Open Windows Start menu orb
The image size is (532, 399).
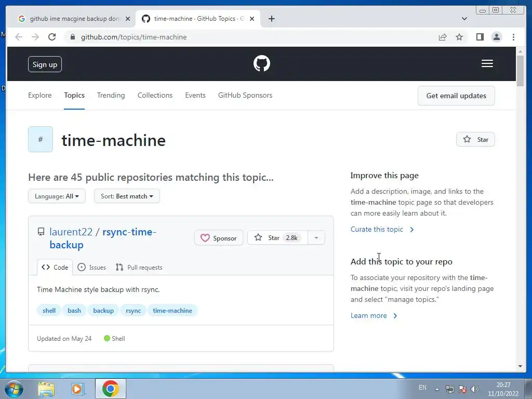coord(14,389)
